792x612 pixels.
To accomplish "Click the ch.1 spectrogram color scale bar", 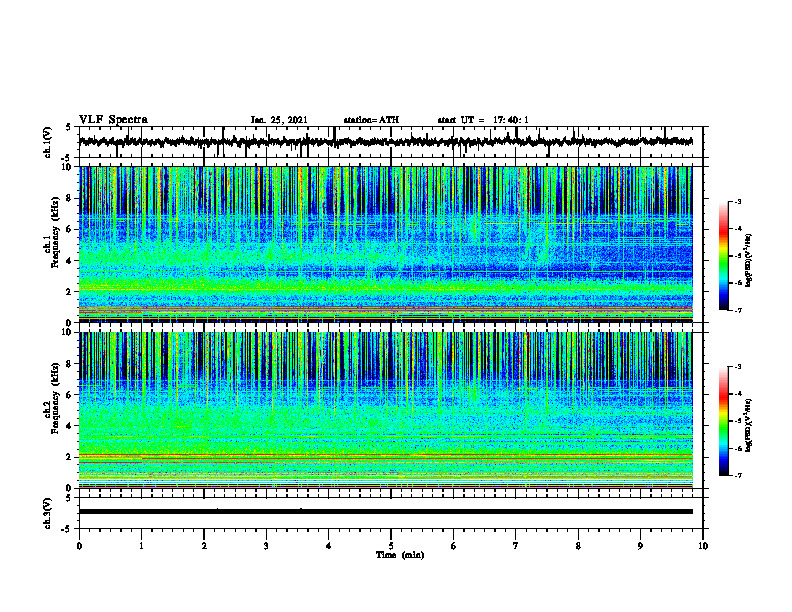I will point(723,256).
